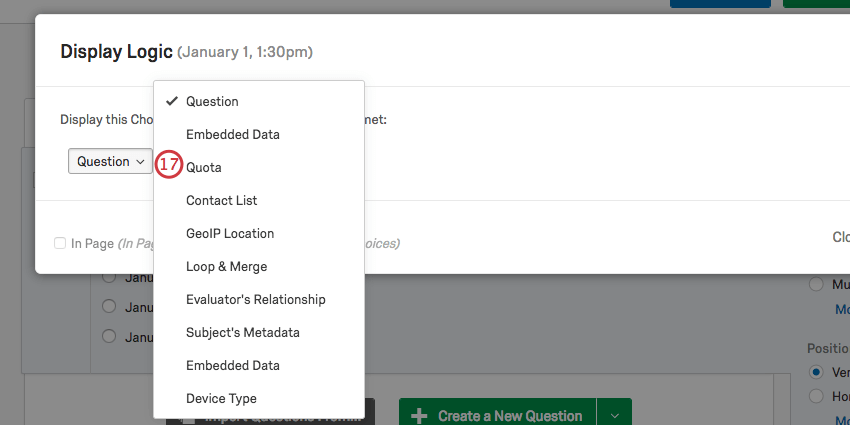Screen dimensions: 850x425
Task: Select the Horizontal position radio button
Action: pyautogui.click(x=816, y=395)
